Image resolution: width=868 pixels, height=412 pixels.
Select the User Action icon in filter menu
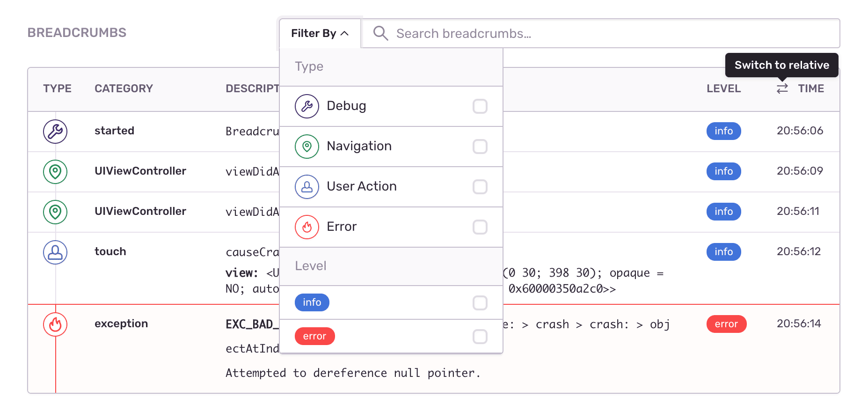click(x=307, y=187)
